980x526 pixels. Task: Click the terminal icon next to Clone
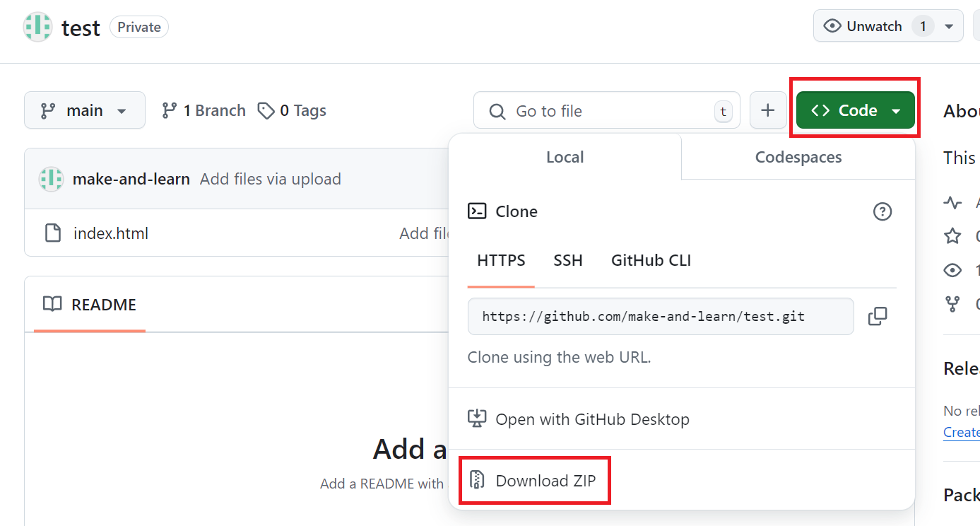coord(477,211)
